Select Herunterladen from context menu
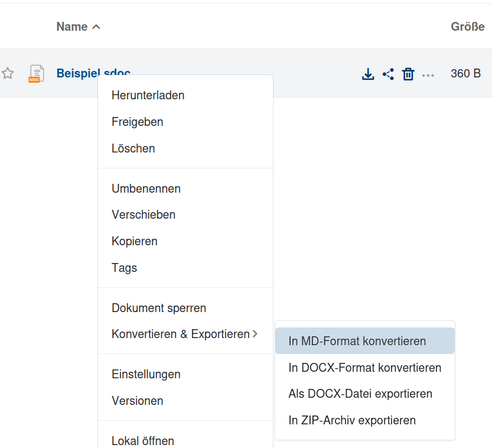Viewport: 492px width, 448px height. 148,95
